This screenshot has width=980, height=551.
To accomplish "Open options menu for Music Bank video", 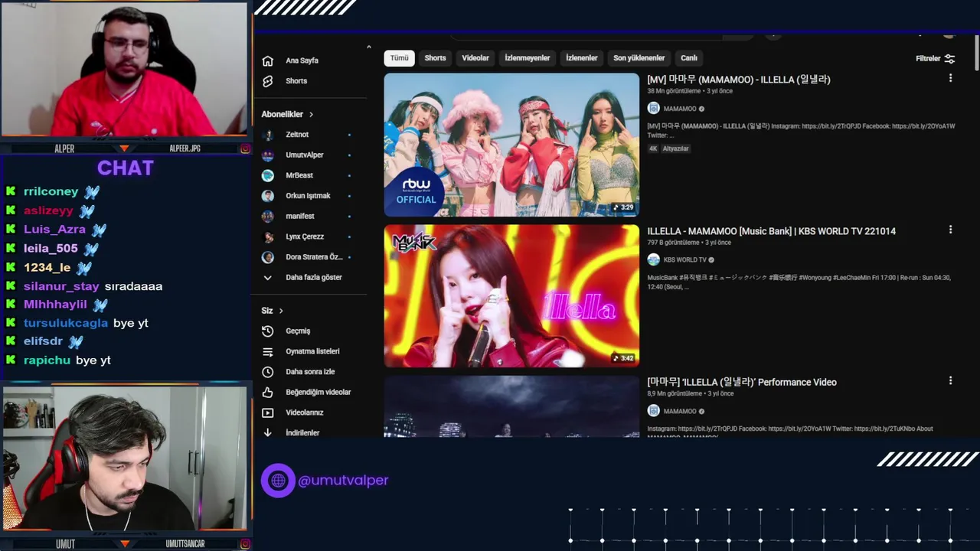I will (x=950, y=230).
